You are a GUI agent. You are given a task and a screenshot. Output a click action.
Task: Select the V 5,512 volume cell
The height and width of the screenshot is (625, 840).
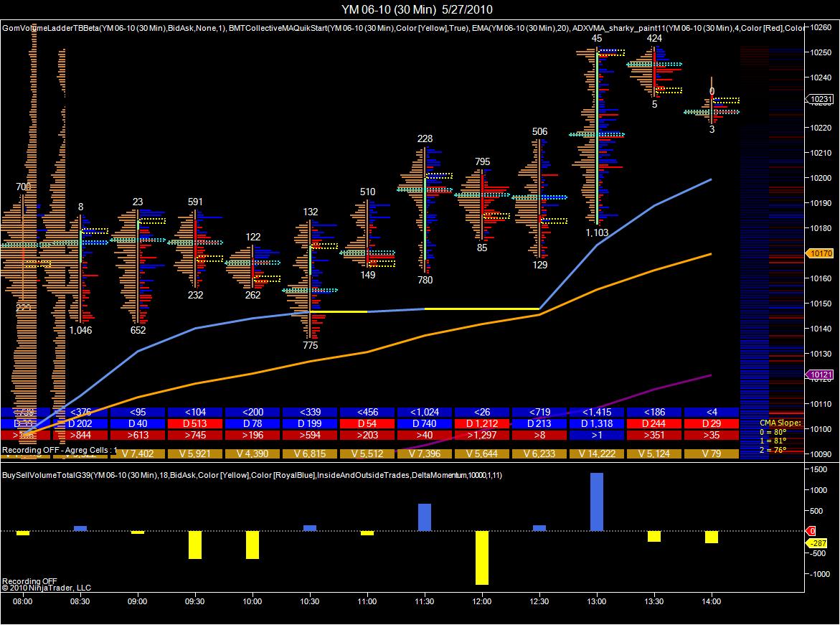coord(367,454)
